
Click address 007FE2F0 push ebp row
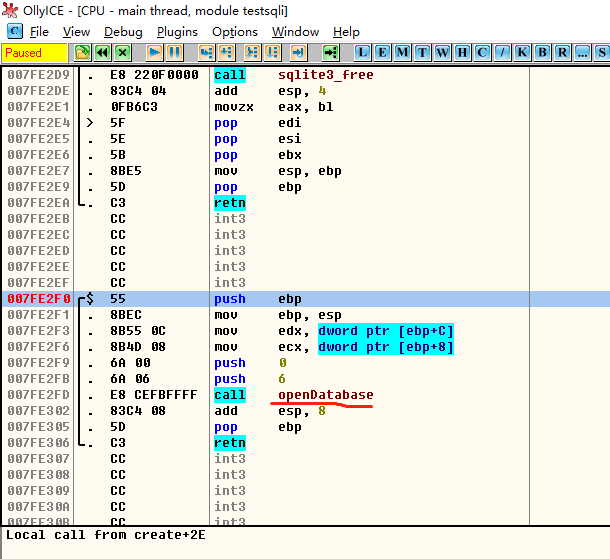click(x=300, y=299)
